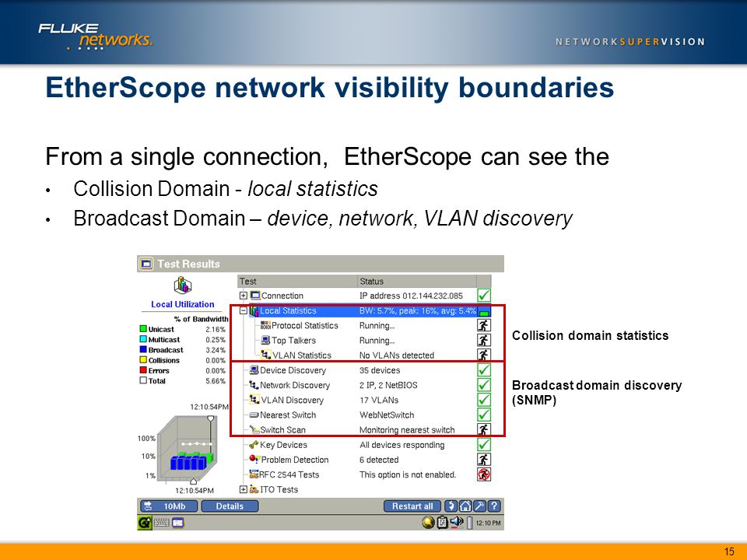Click the Device Discovery computer icon
The height and width of the screenshot is (560, 747).
coord(254,370)
